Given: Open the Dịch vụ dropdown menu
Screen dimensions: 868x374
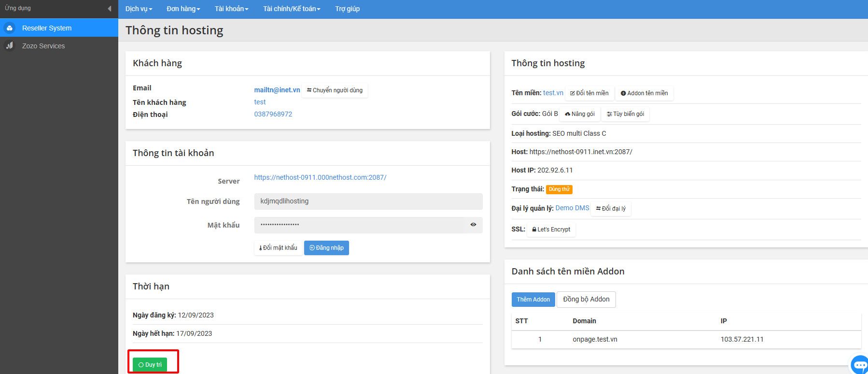Looking at the screenshot, I should point(139,9).
